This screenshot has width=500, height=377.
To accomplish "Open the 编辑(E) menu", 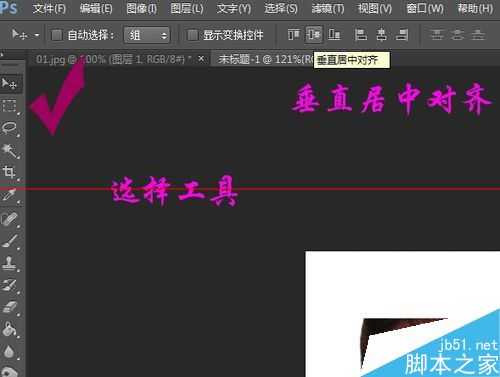I will [x=96, y=8].
